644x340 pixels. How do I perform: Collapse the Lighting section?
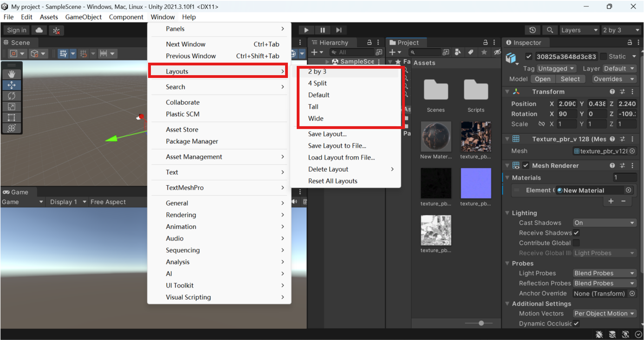point(507,213)
